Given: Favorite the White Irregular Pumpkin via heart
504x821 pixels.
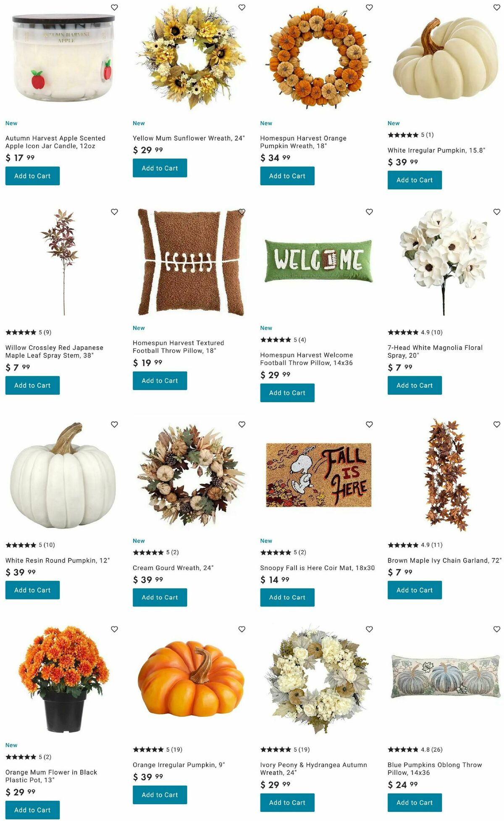Looking at the screenshot, I should 497,8.
